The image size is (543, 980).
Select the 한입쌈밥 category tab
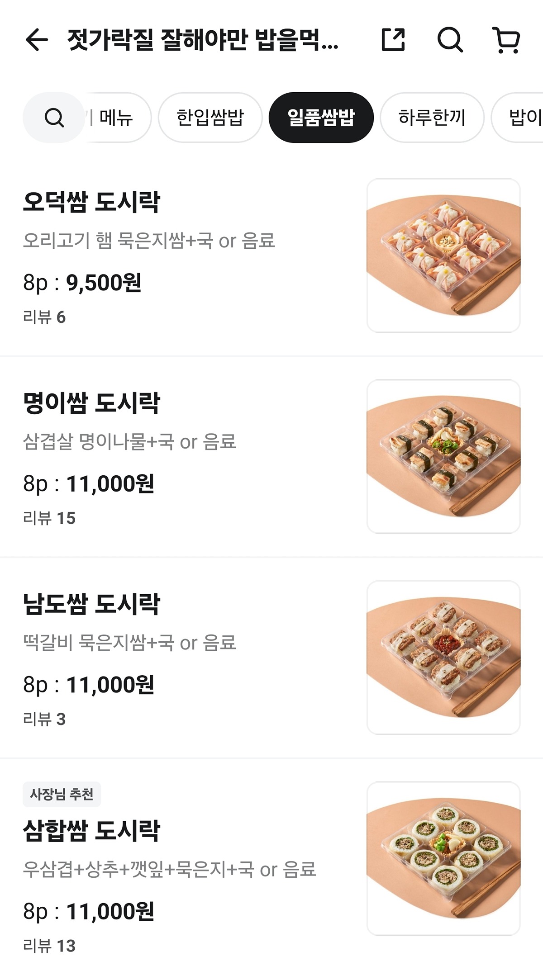click(x=210, y=118)
